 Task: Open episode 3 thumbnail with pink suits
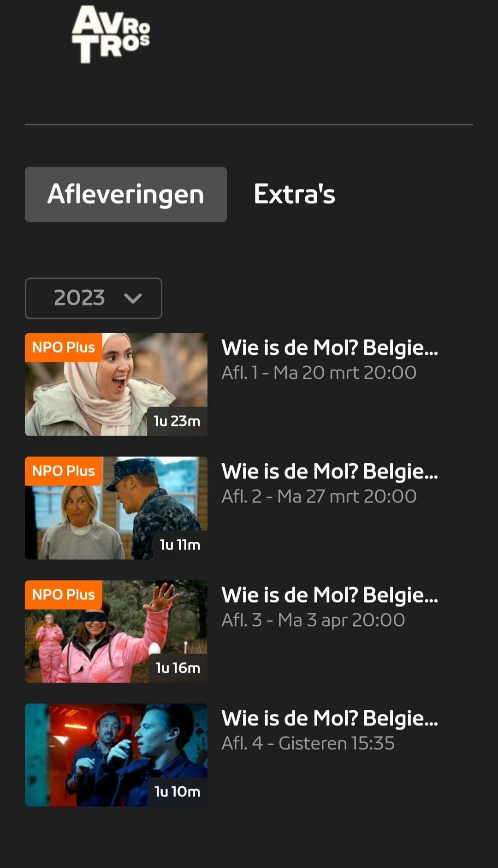(116, 631)
